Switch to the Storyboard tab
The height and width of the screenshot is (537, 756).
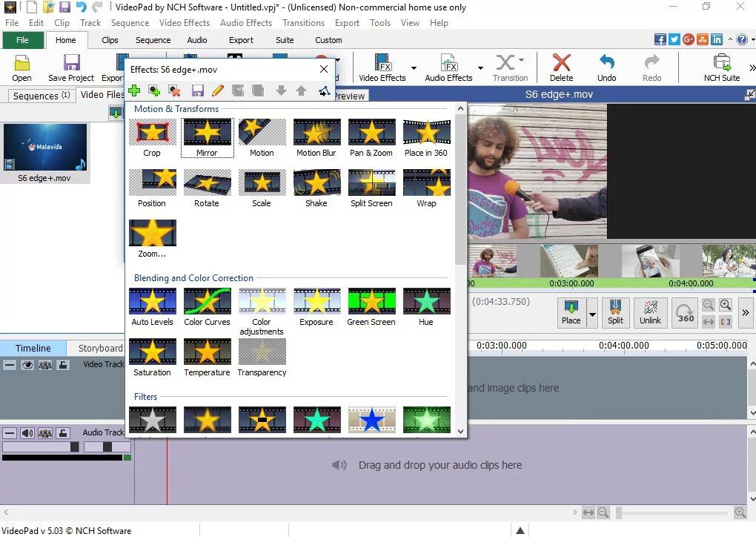pos(100,348)
